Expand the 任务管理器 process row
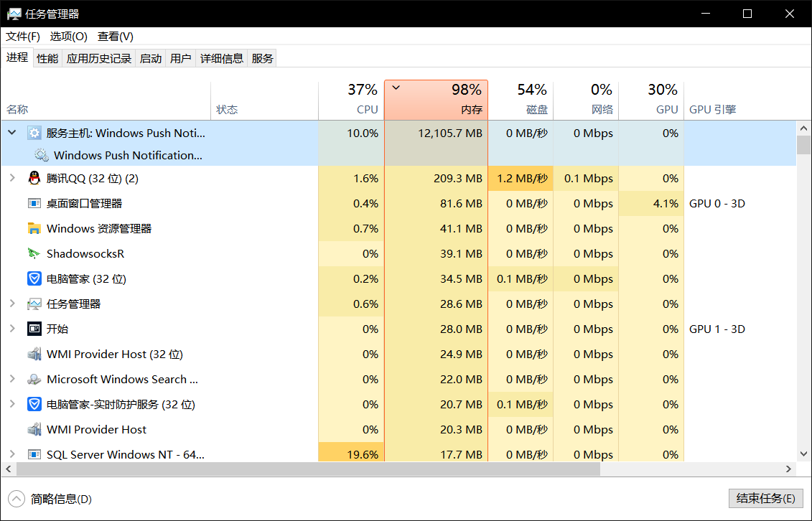The image size is (812, 521). pos(12,304)
